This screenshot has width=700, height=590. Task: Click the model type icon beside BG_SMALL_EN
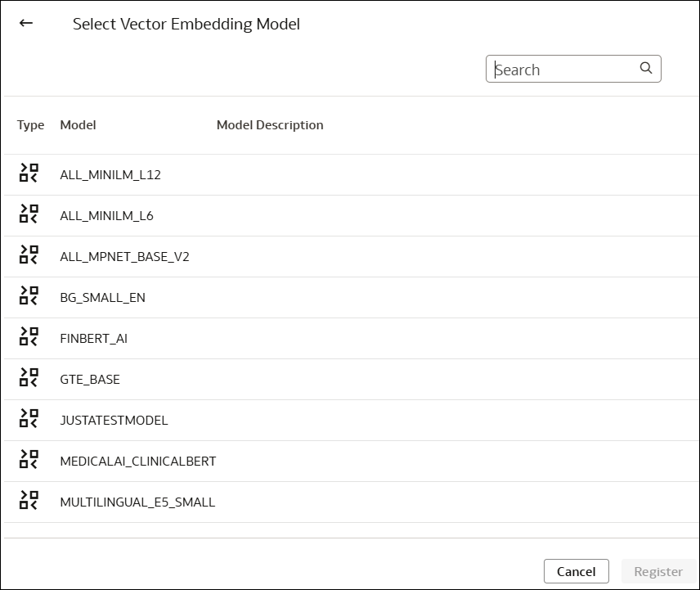click(x=29, y=295)
